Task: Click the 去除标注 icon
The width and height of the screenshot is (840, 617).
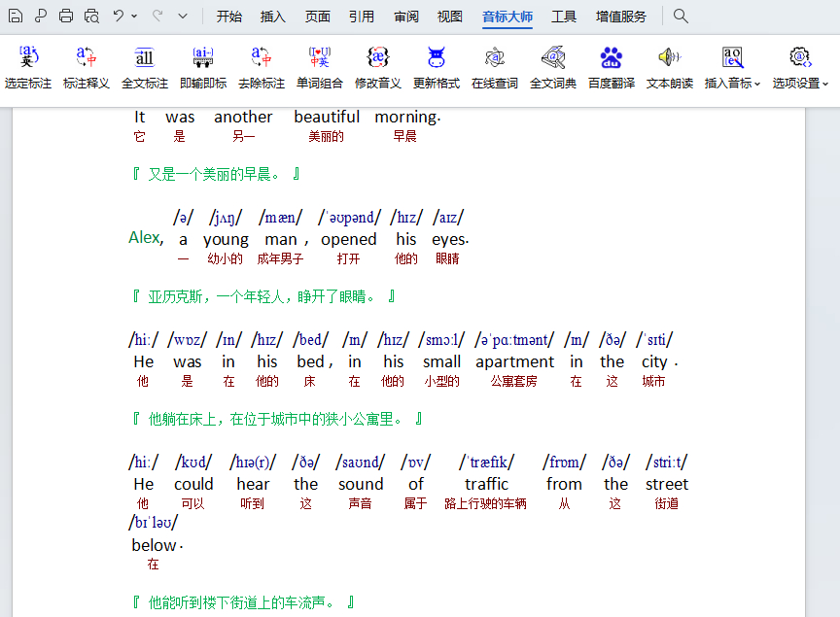Action: coord(262,57)
